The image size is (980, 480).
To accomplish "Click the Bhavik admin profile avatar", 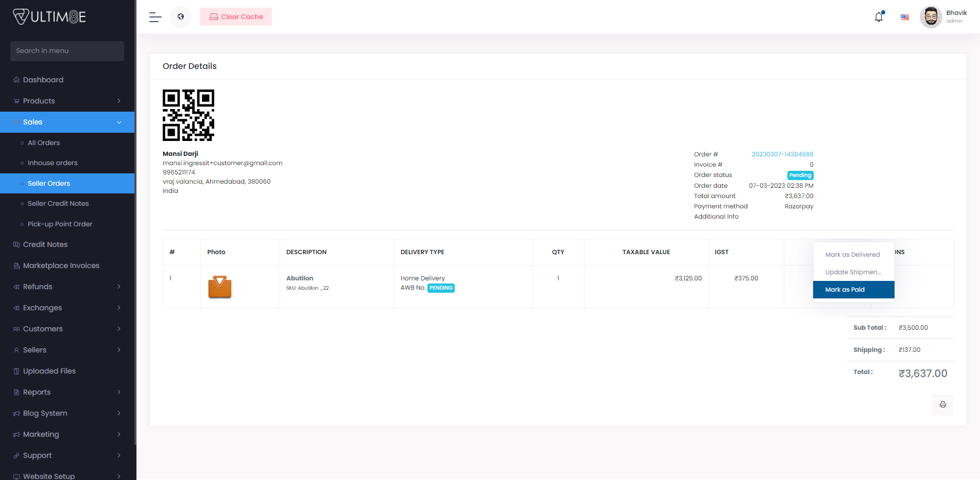I will click(931, 17).
